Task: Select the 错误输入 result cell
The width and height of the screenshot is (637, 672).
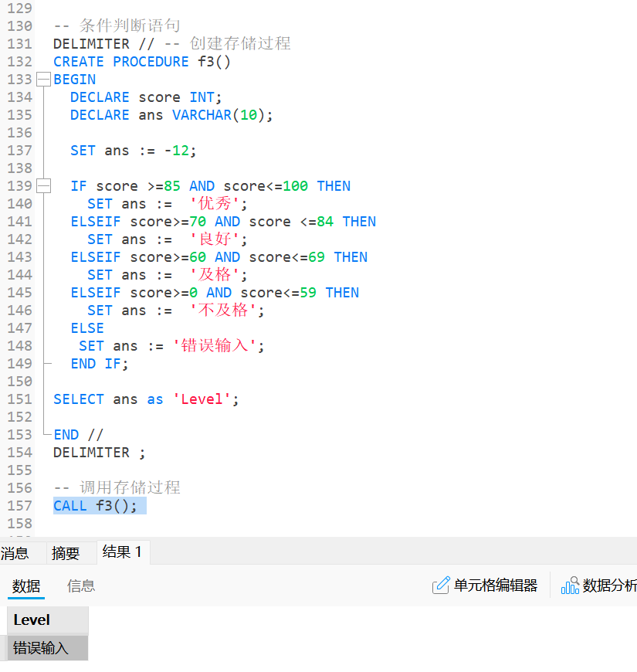Action: pyautogui.click(x=46, y=648)
